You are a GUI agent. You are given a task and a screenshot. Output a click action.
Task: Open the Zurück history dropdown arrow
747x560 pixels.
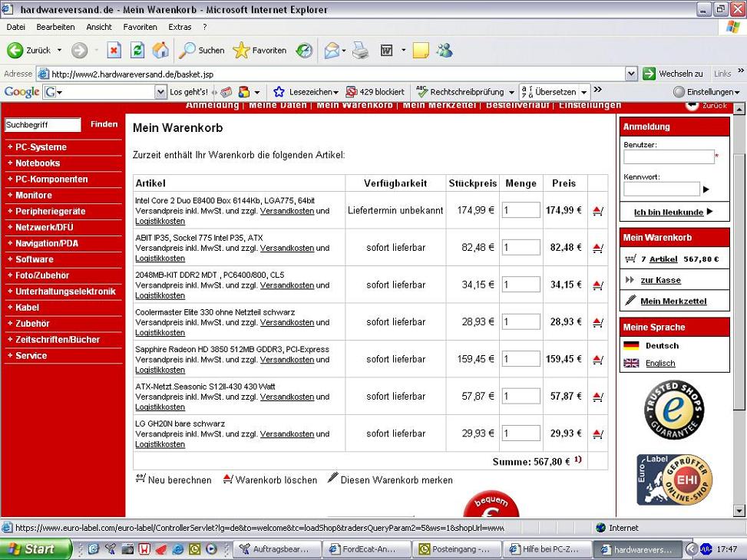pyautogui.click(x=60, y=50)
